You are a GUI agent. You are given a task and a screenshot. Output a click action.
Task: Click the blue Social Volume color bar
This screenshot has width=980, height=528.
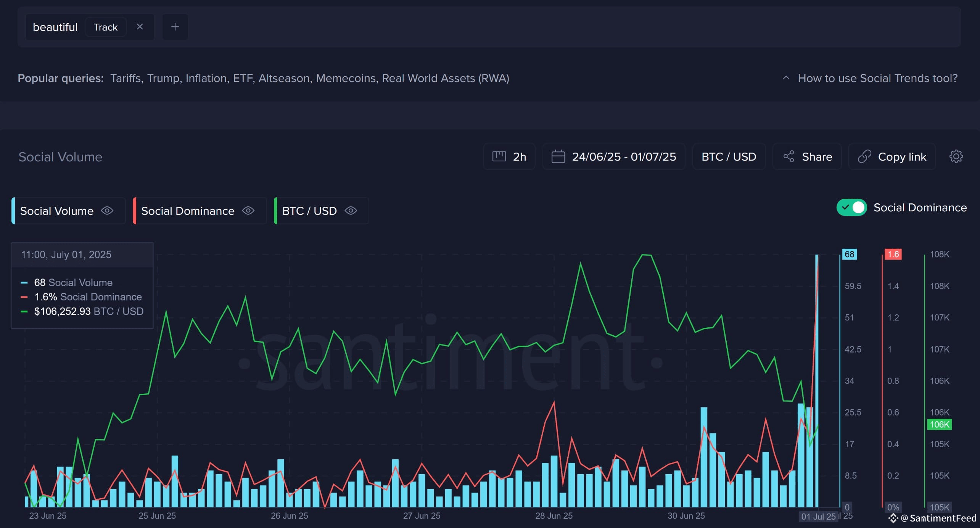[x=13, y=211]
